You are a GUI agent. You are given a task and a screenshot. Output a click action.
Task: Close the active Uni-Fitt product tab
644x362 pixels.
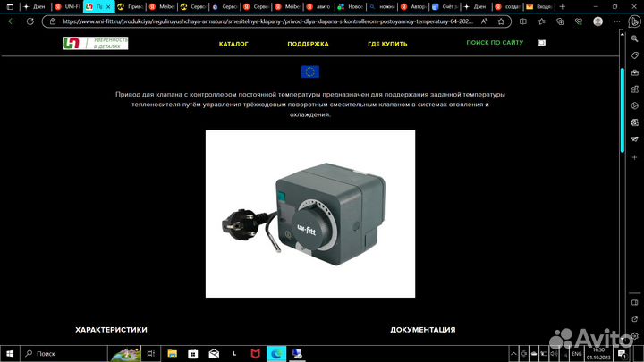click(x=108, y=7)
